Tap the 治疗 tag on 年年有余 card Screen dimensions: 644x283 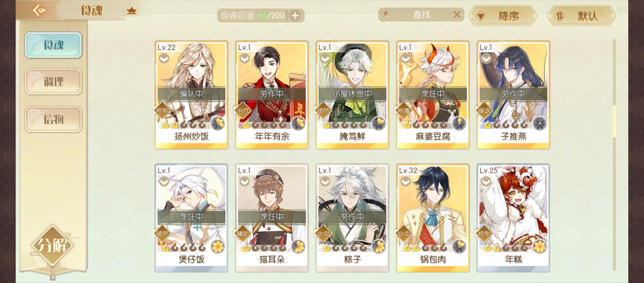243,111
